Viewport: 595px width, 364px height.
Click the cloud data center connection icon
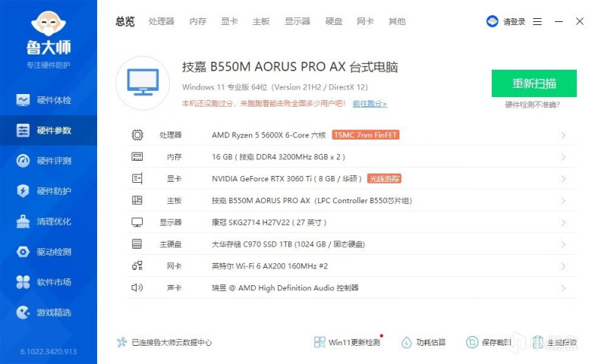[x=121, y=343]
